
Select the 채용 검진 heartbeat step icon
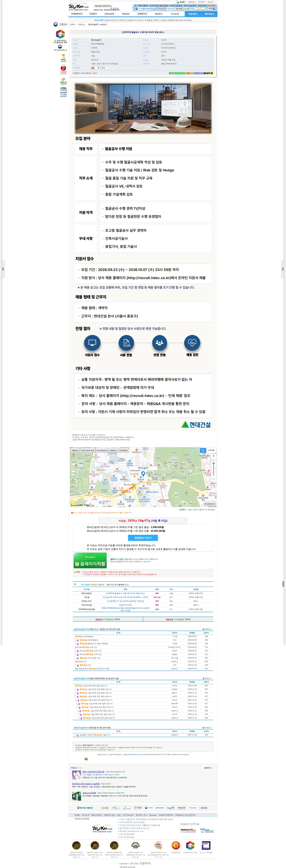click(x=192, y=343)
